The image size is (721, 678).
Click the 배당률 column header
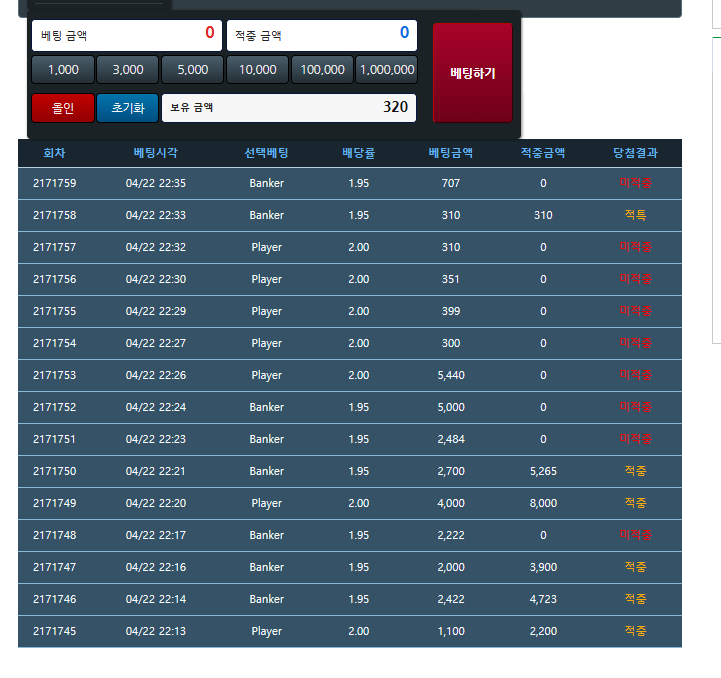click(358, 153)
